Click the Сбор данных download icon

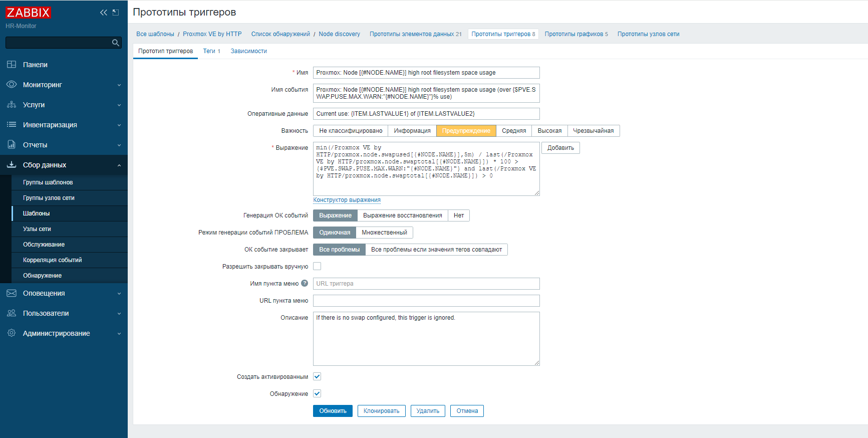tap(12, 165)
